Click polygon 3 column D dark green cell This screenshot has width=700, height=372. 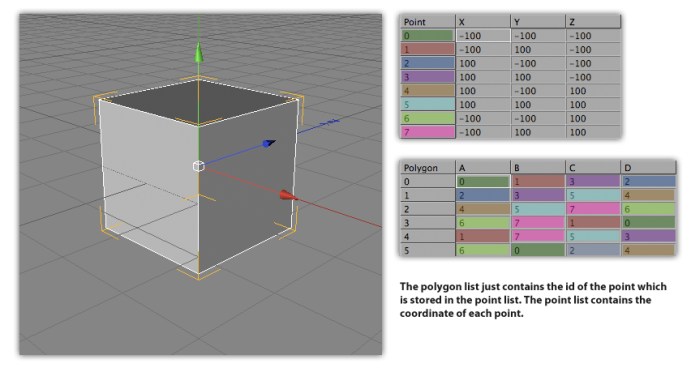point(649,223)
